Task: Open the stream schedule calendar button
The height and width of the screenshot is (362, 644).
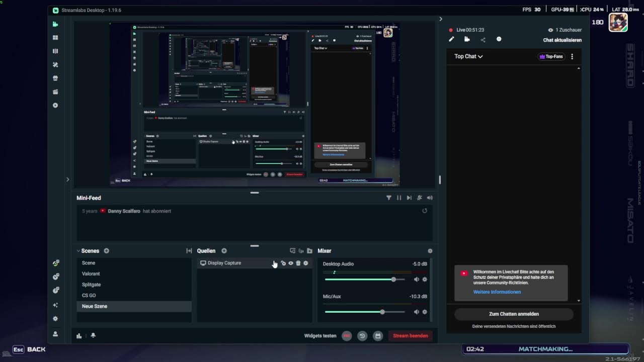Action: 378,336
